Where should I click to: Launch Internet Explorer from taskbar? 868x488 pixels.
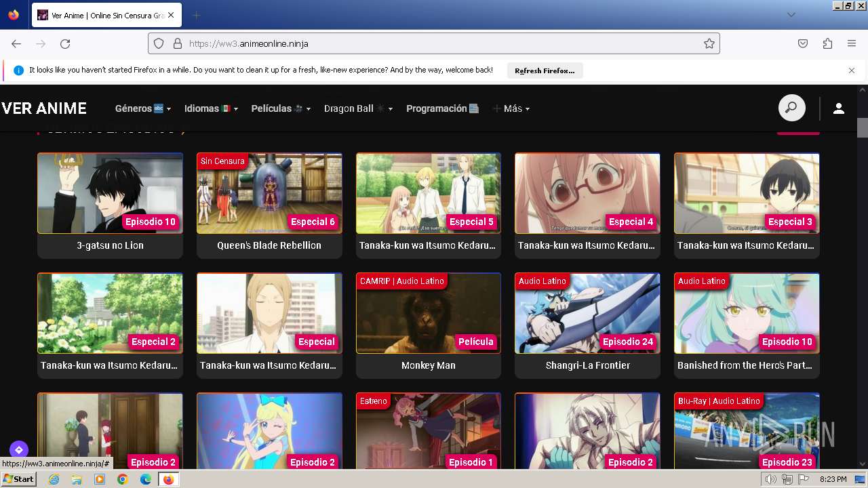[54, 479]
